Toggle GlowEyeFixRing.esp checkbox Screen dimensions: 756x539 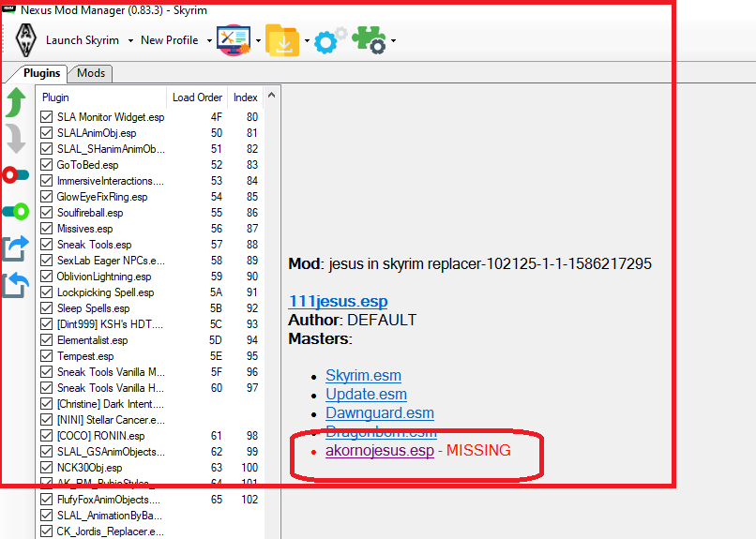46,197
